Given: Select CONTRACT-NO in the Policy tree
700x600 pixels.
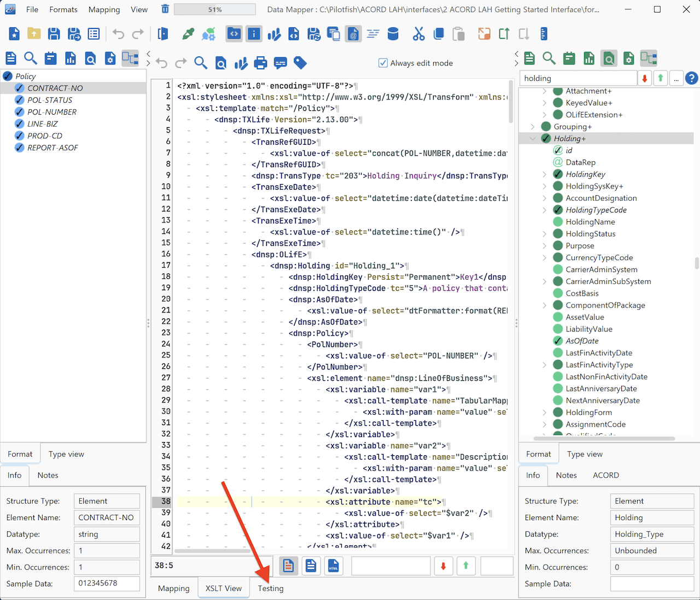Looking at the screenshot, I should coord(55,88).
